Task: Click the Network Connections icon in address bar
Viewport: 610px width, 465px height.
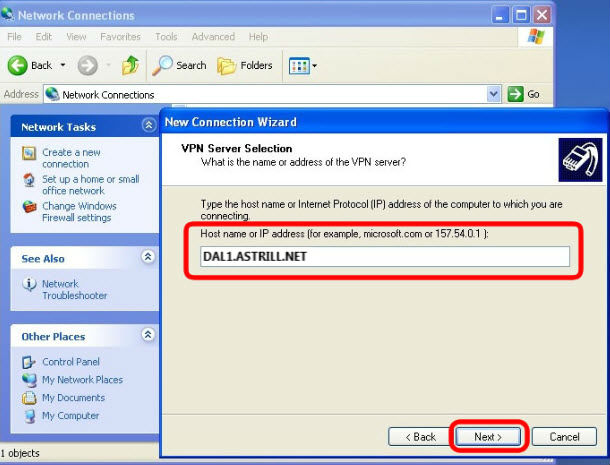Action: tap(52, 94)
